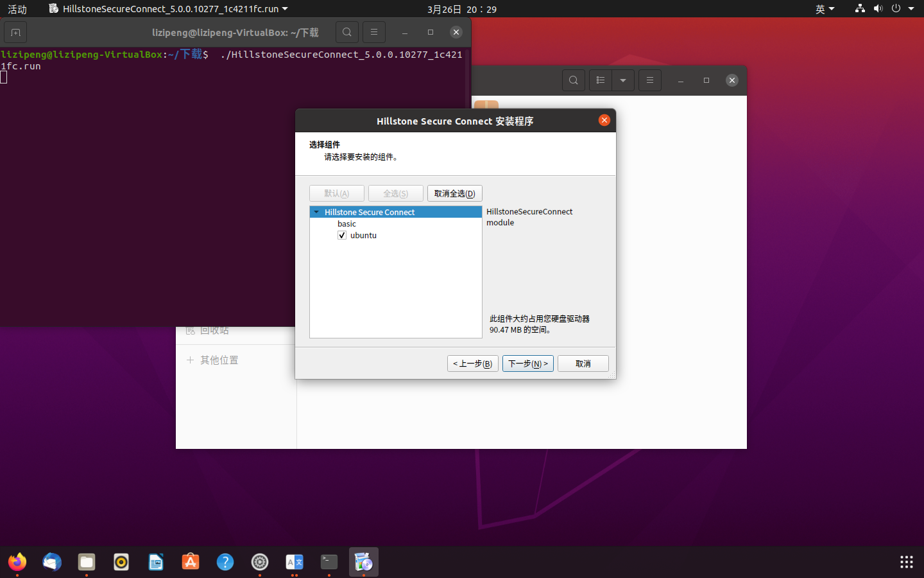
Task: Open the network status icon in top bar
Action: pos(860,8)
